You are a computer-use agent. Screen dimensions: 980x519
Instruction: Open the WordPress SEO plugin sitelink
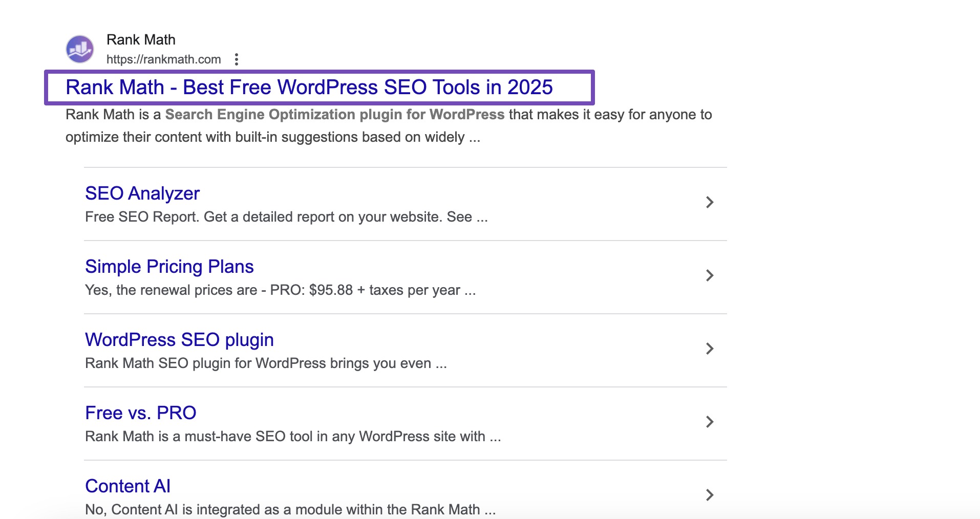pyautogui.click(x=179, y=340)
